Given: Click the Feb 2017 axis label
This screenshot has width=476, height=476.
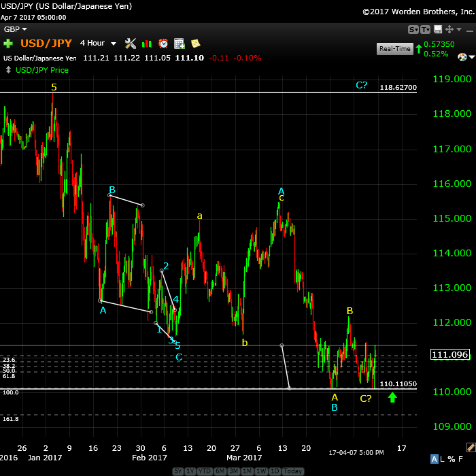Looking at the screenshot, I should (x=150, y=458).
